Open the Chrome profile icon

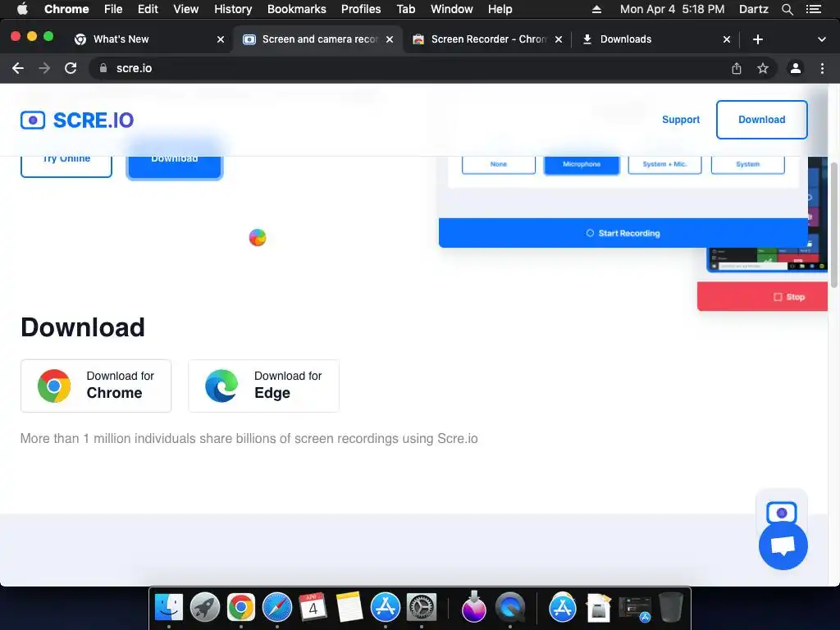[795, 68]
